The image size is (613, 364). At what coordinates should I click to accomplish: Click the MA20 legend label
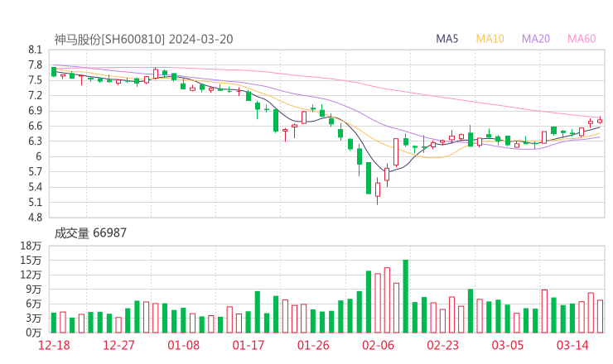coord(536,39)
